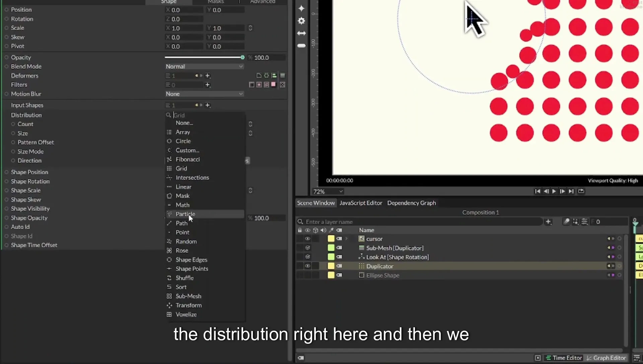Click the Count stepper arrows

[x=250, y=124]
